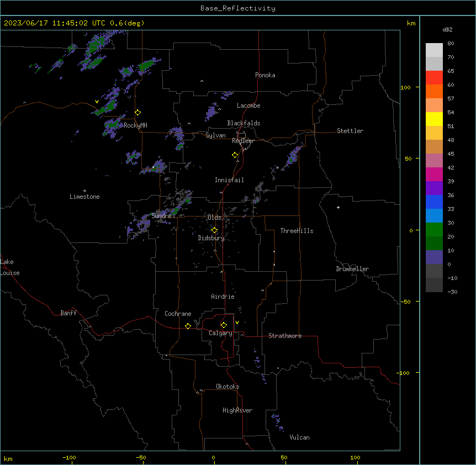Choose the bright green swatch between 30 and 20
Image resolution: width=476 pixels, height=465 pixels.
434,230
